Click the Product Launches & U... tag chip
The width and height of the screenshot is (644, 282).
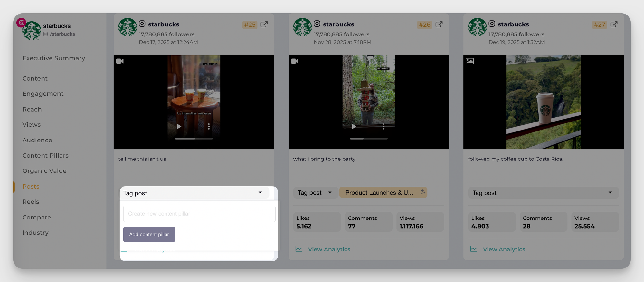(383, 193)
